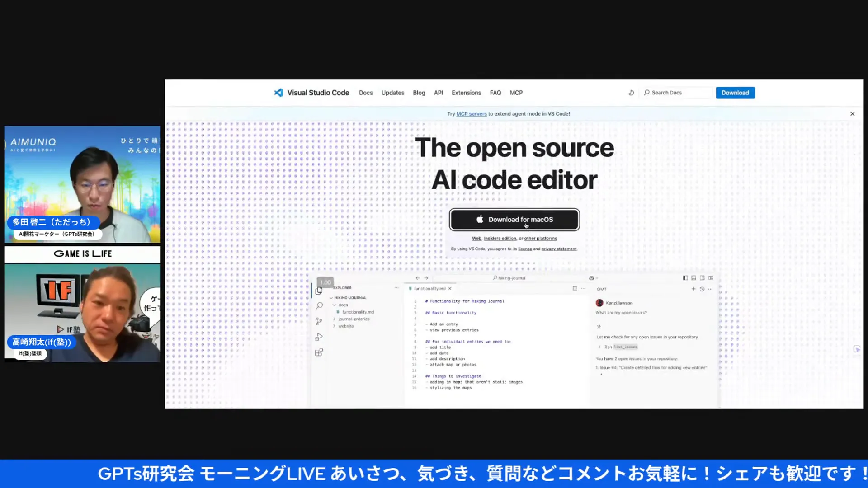Click the blue Download button in header
This screenshot has width=868, height=488.
click(735, 93)
